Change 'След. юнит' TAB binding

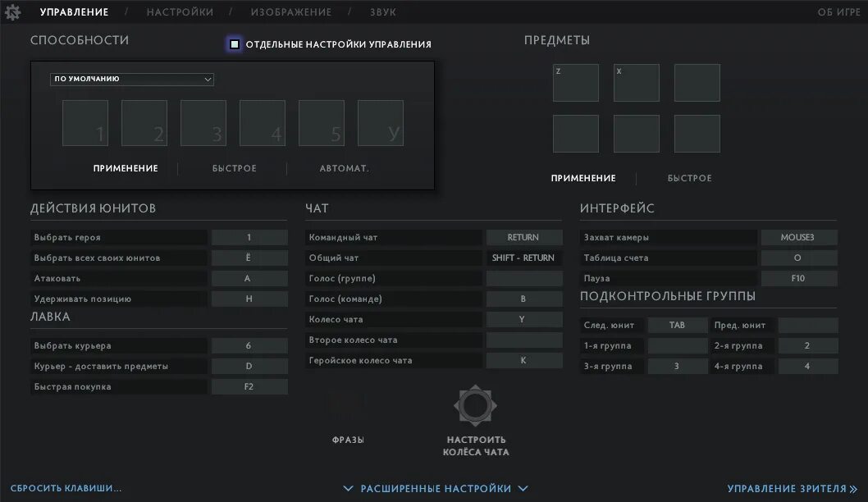tap(678, 326)
